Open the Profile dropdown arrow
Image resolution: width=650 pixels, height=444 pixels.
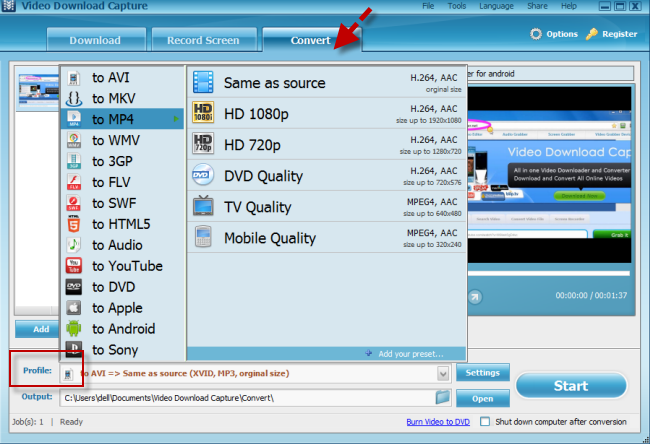click(x=443, y=374)
